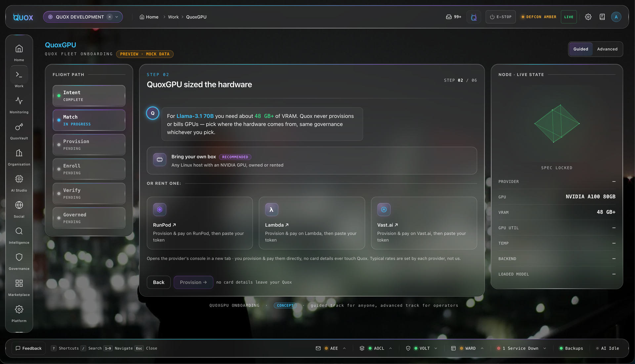The image size is (635, 364).
Task: Expand the AOCL status chevron
Action: [x=390, y=348]
